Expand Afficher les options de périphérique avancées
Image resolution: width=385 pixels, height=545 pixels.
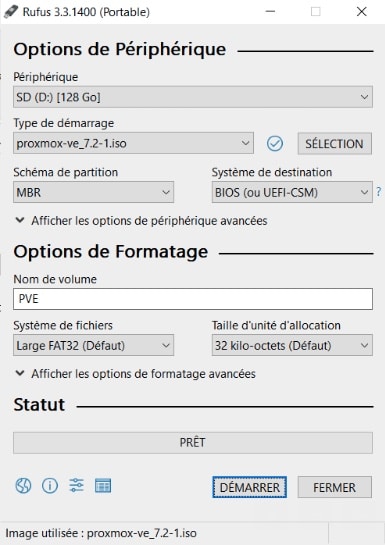142,221
